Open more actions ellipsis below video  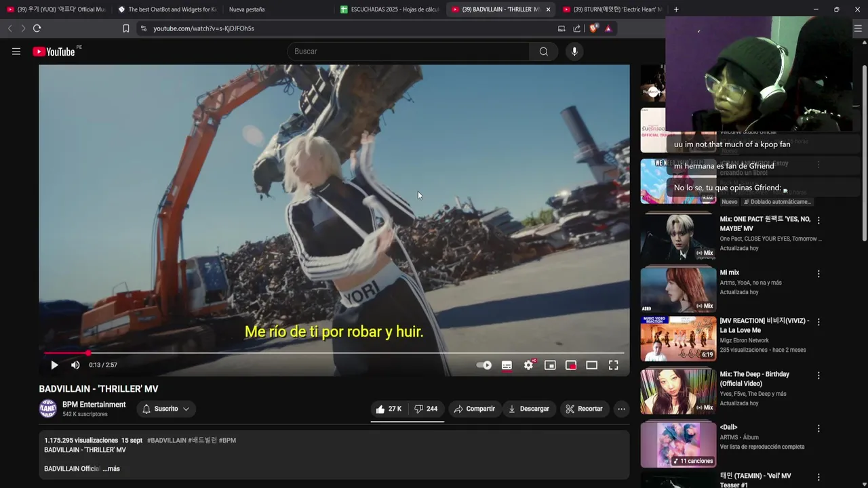coord(621,409)
